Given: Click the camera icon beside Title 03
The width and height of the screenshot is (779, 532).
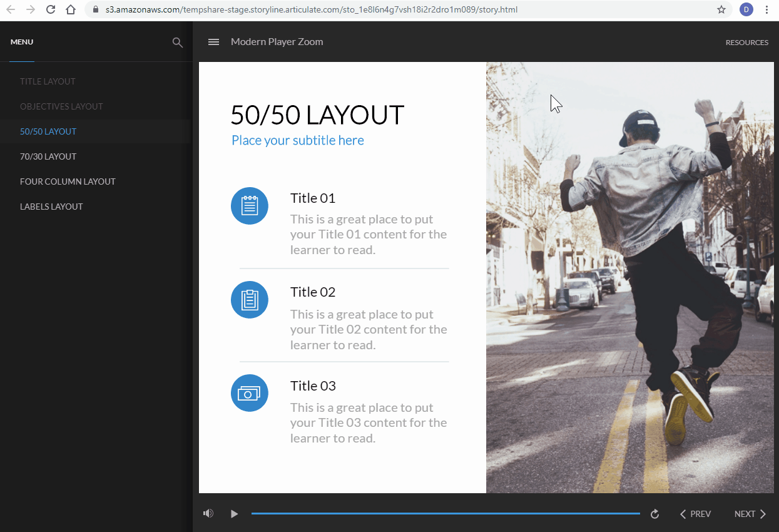Looking at the screenshot, I should (249, 393).
